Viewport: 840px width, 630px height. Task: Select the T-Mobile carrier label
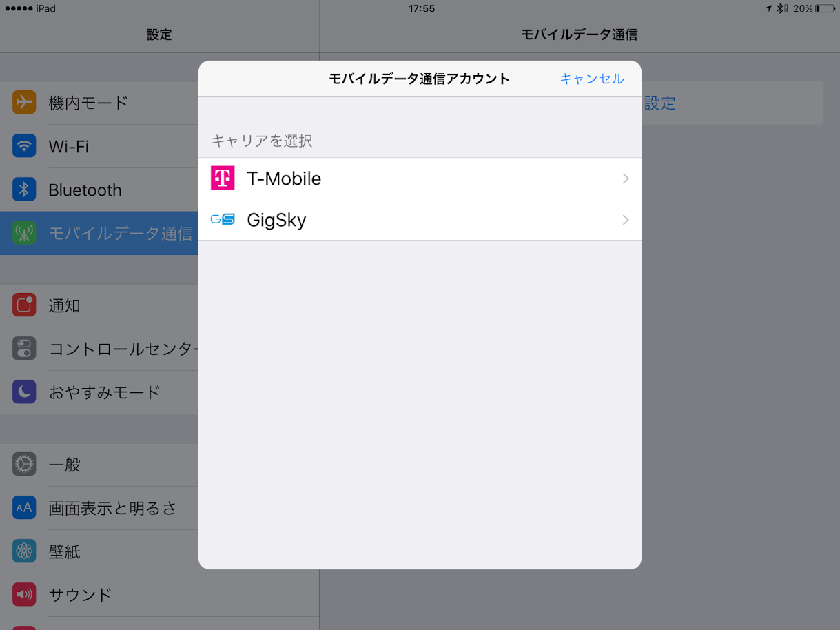pos(284,179)
